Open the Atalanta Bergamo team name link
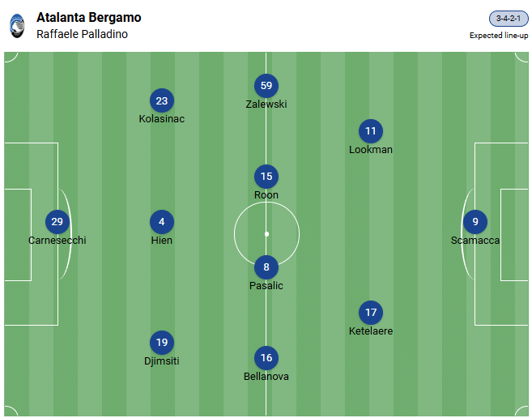532x418 pixels. (88, 18)
